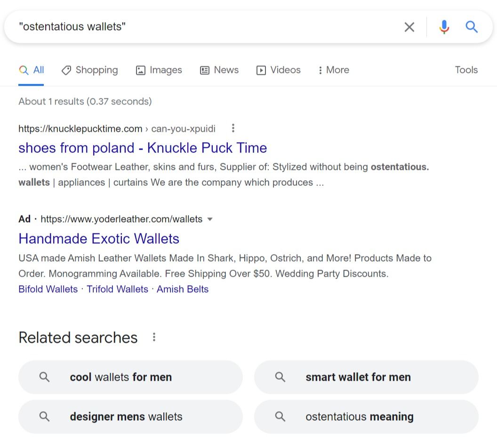The image size is (497, 448).
Task: Open search Tools
Action: pyautogui.click(x=465, y=70)
